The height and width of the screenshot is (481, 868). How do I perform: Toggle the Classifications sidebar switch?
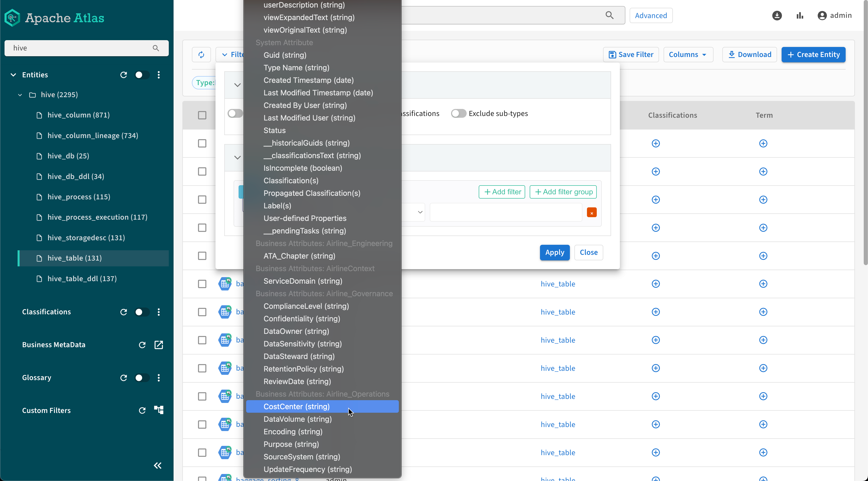tap(141, 312)
